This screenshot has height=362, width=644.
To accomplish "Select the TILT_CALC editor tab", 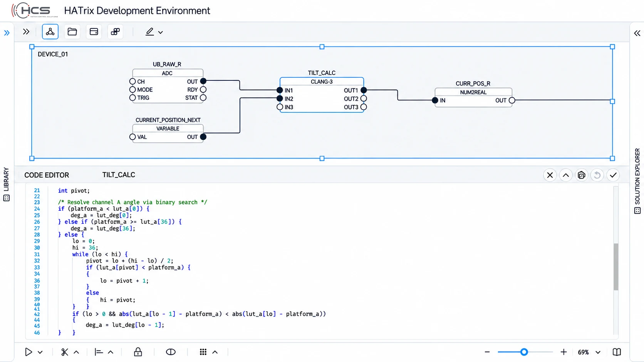I will click(x=119, y=175).
